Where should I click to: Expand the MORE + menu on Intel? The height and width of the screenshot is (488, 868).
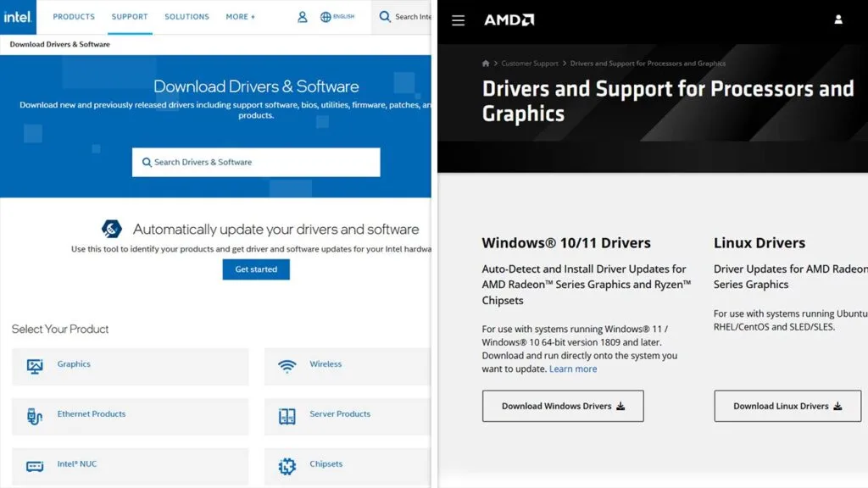240,17
